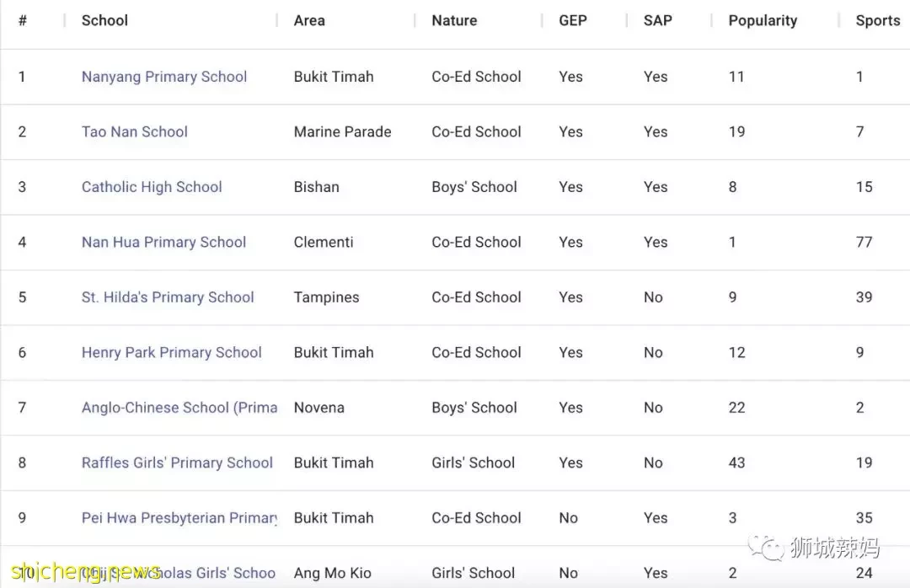Sort table by GEP column header
Image resolution: width=910 pixels, height=588 pixels.
point(573,20)
